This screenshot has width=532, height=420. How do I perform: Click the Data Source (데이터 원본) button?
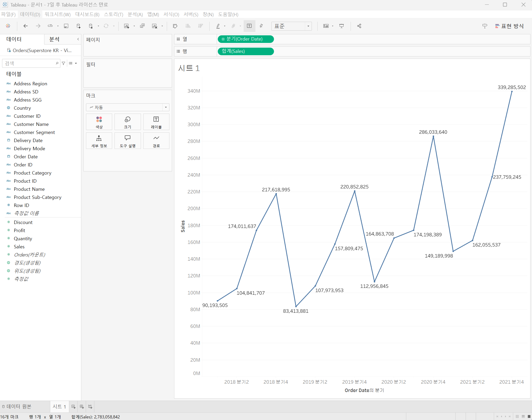click(x=17, y=407)
